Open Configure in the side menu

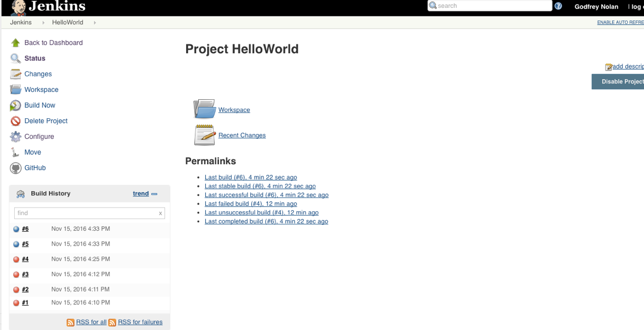pos(39,137)
